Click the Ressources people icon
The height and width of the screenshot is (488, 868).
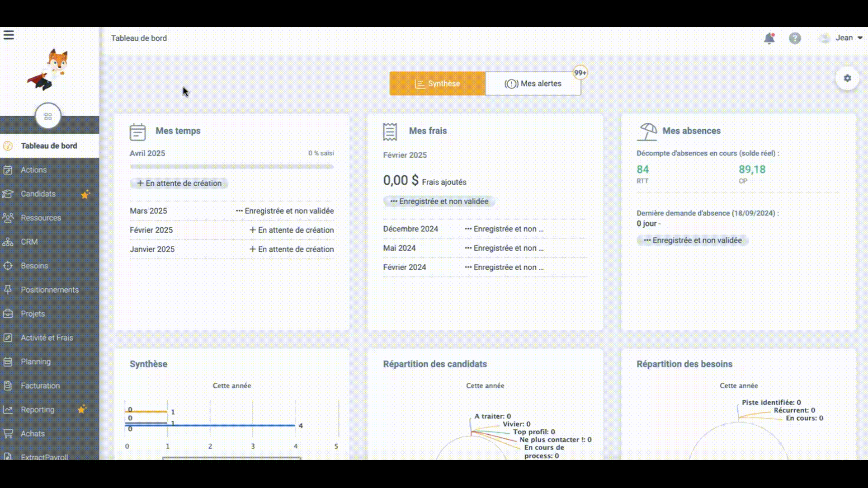tap(8, 218)
